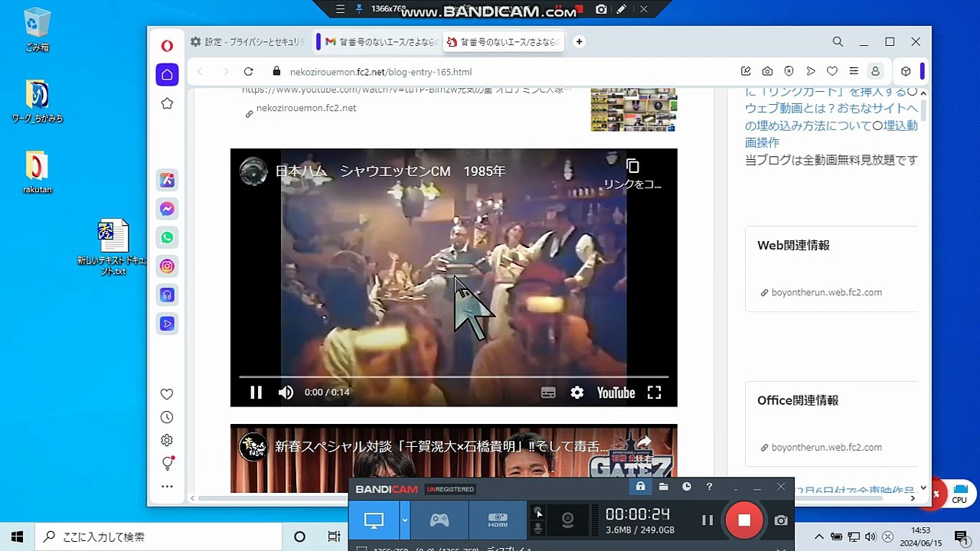Click the Windows search box
980x551 pixels.
[158, 536]
